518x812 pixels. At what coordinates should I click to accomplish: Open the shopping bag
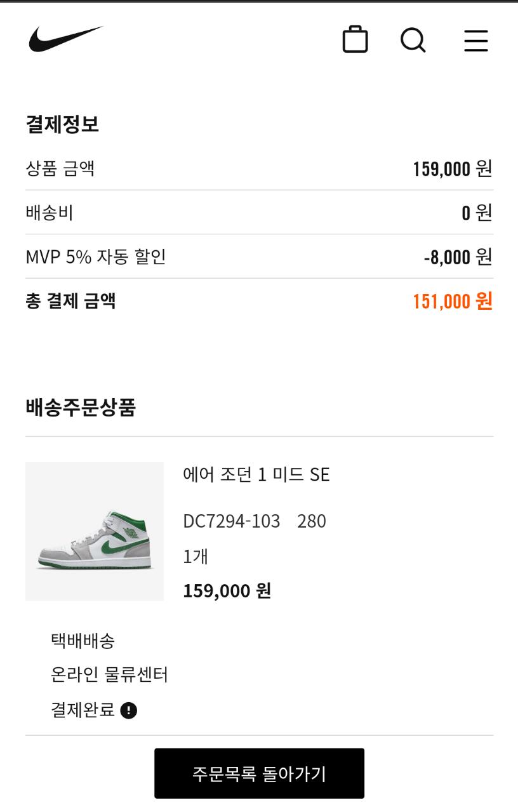pyautogui.click(x=355, y=39)
